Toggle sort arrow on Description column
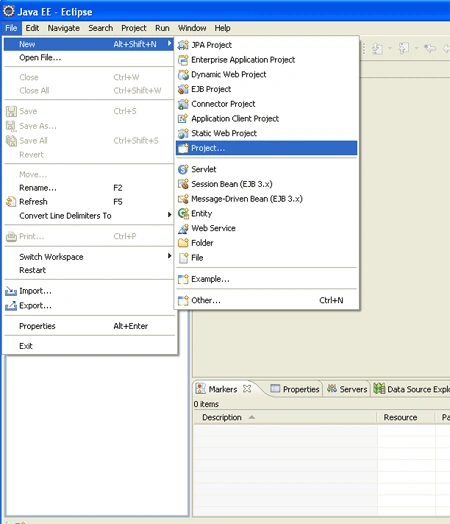The width and height of the screenshot is (450, 524). tap(252, 417)
